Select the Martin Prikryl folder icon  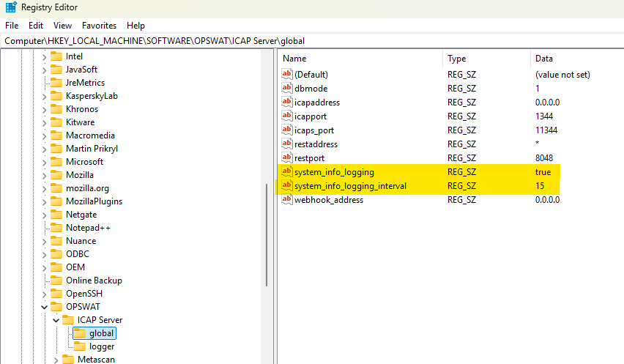click(56, 149)
